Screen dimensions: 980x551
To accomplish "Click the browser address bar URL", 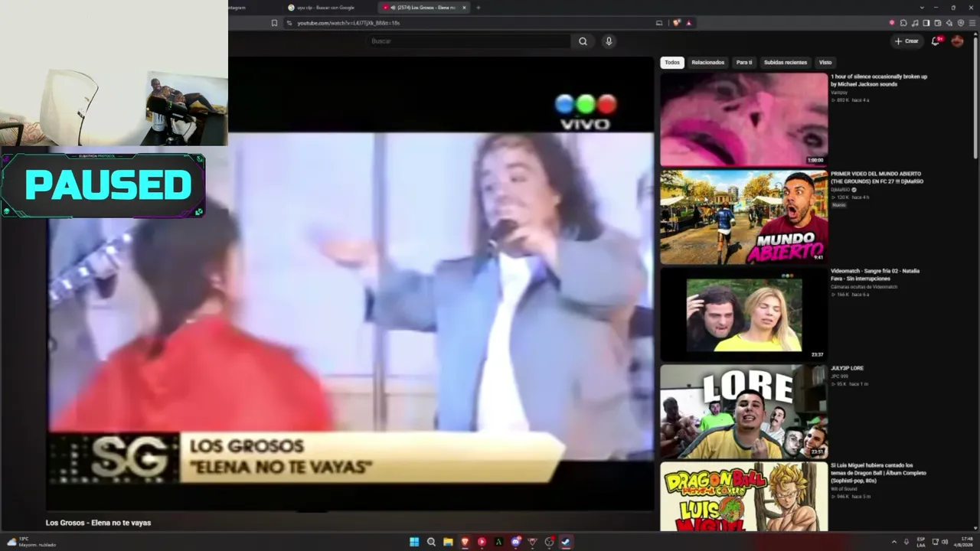I will pyautogui.click(x=348, y=23).
